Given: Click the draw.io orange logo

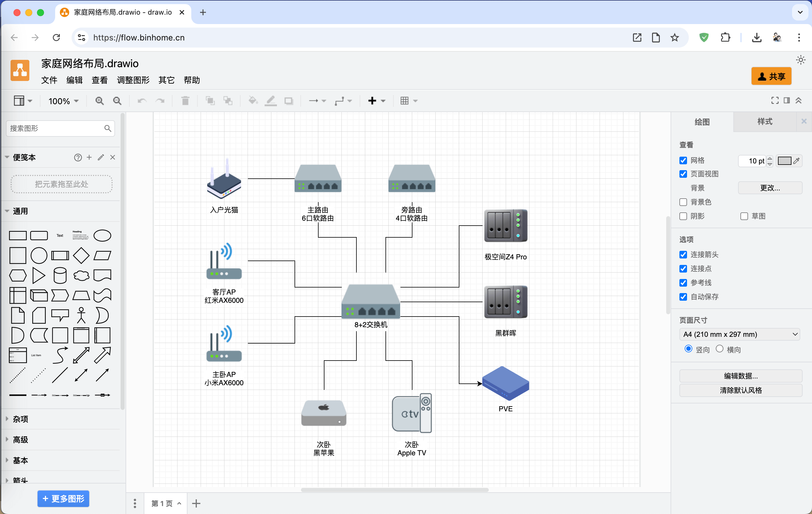Looking at the screenshot, I should 20,70.
